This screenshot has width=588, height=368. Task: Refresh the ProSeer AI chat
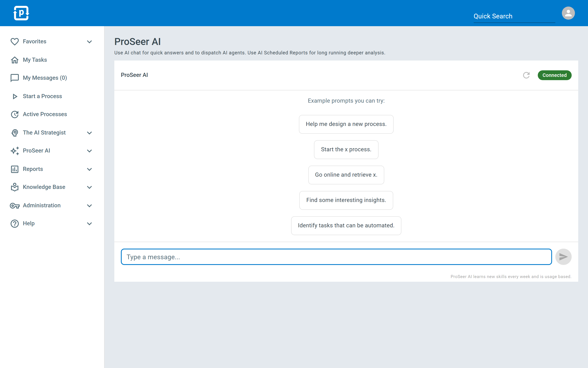(526, 75)
